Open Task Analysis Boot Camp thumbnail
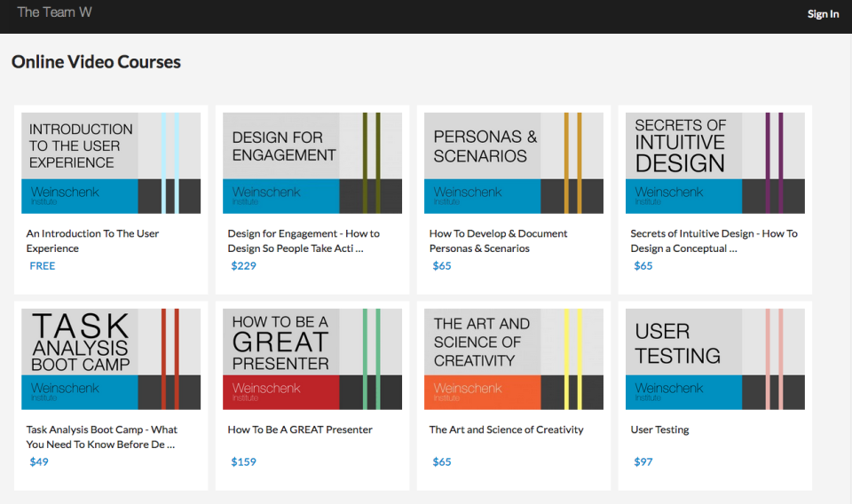The height and width of the screenshot is (504, 852). (111, 359)
